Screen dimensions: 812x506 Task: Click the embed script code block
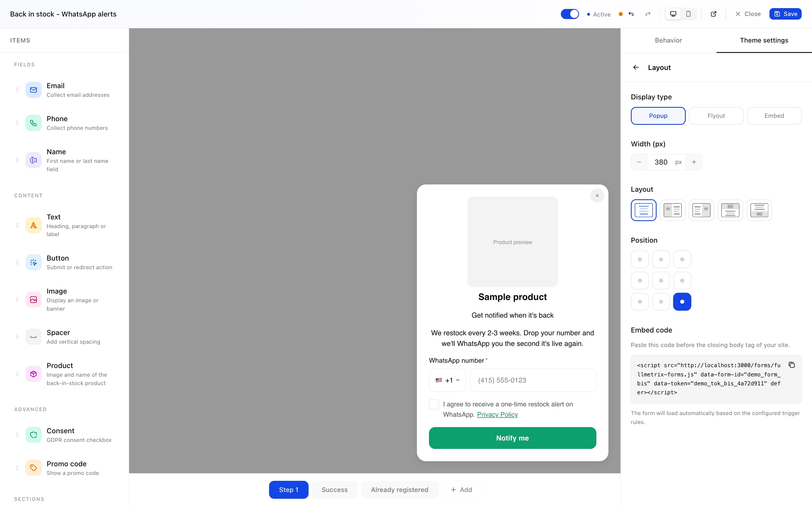tap(716, 379)
